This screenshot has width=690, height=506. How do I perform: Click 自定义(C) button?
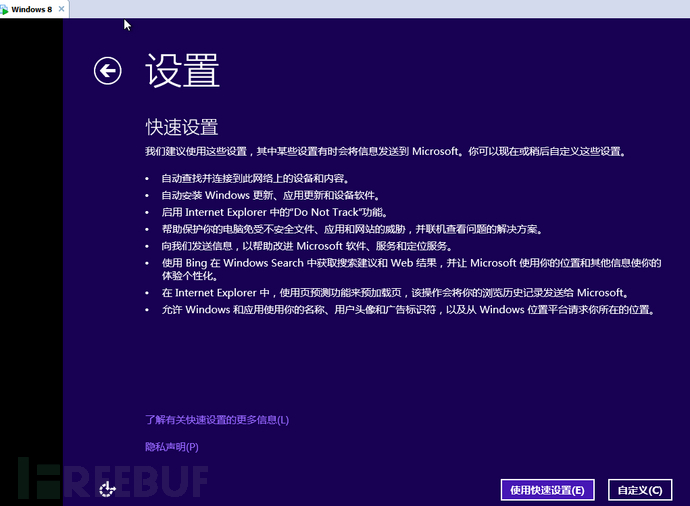pos(640,490)
